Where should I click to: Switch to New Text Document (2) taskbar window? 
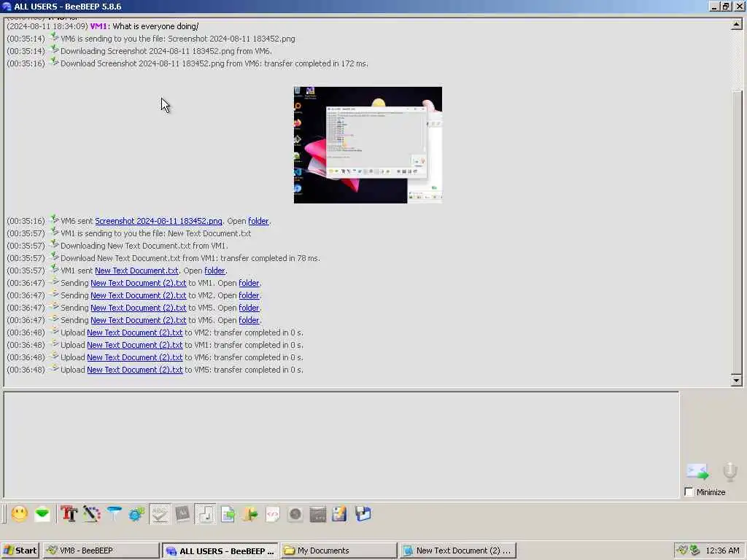[x=458, y=551]
